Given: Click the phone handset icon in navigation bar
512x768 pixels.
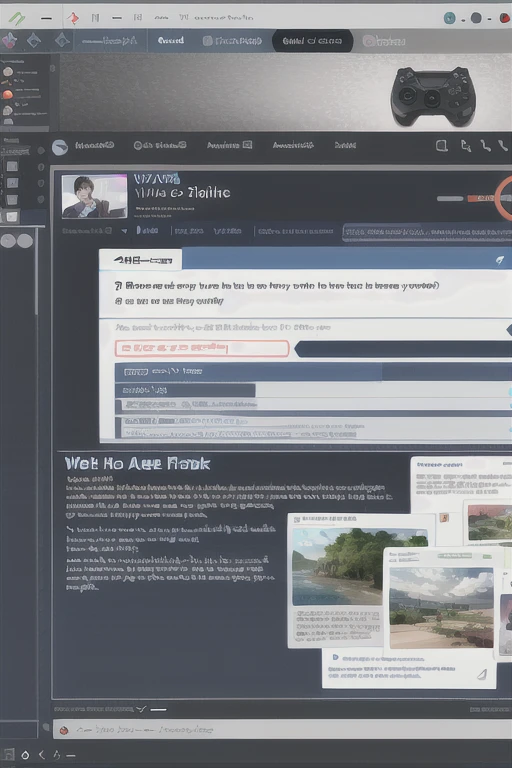Looking at the screenshot, I should pos(502,145).
